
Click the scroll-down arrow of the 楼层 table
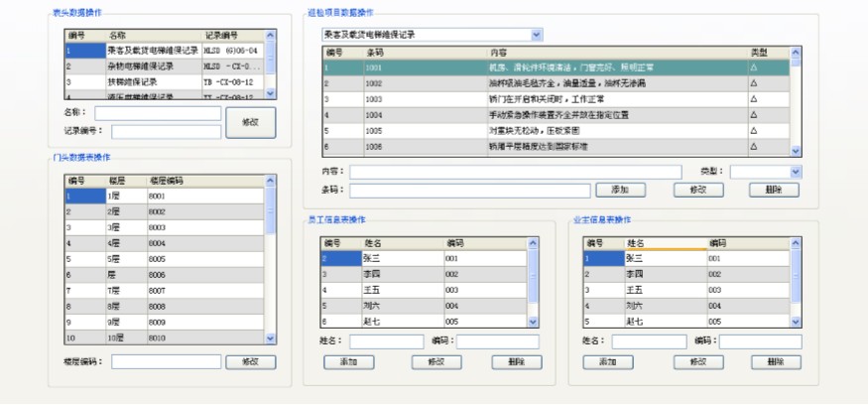(x=270, y=337)
